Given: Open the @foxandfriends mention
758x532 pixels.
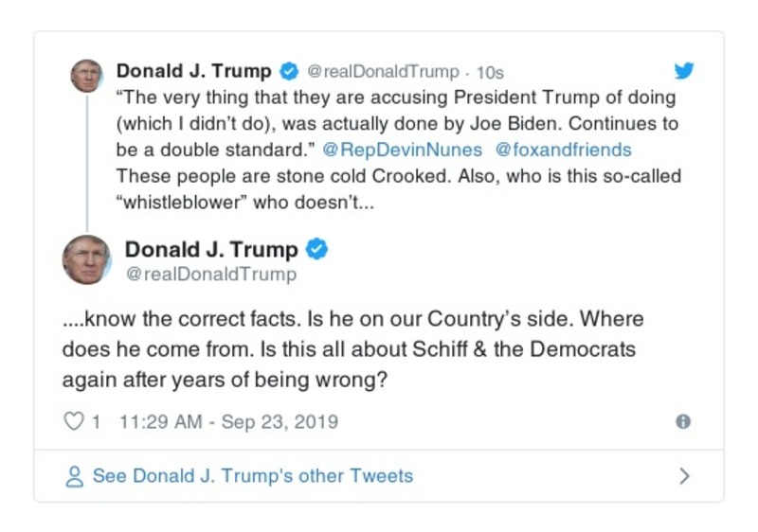Looking at the screenshot, I should tap(564, 150).
